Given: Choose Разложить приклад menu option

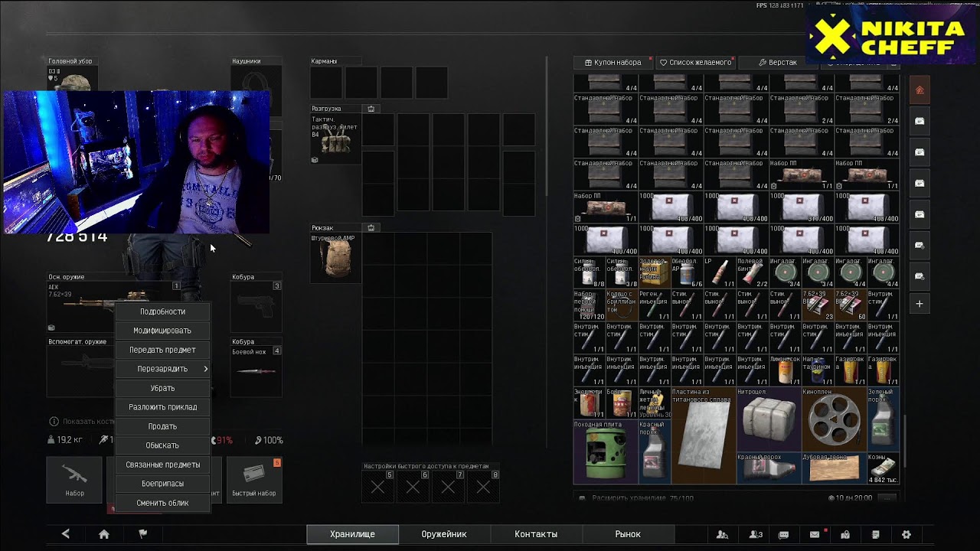Looking at the screenshot, I should (x=162, y=407).
